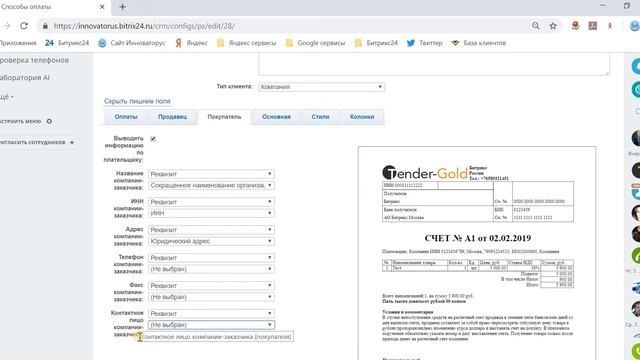Image resolution: width=640 pixels, height=360 pixels.
Task: Open Контактное лицо Реквизит source dropdown
Action: pyautogui.click(x=211, y=313)
